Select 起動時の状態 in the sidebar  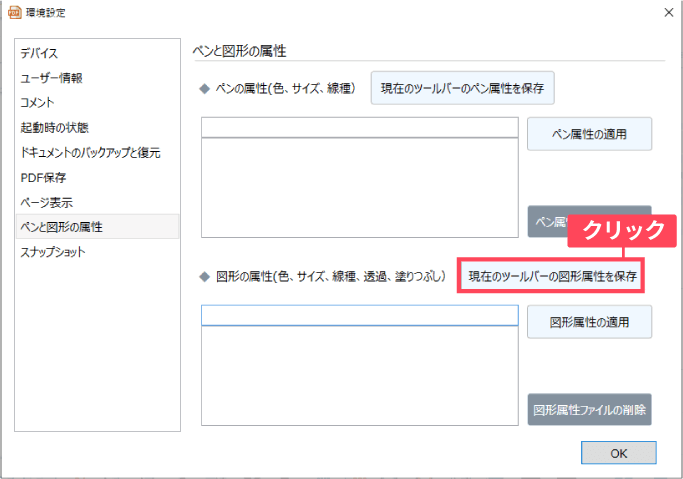point(54,127)
